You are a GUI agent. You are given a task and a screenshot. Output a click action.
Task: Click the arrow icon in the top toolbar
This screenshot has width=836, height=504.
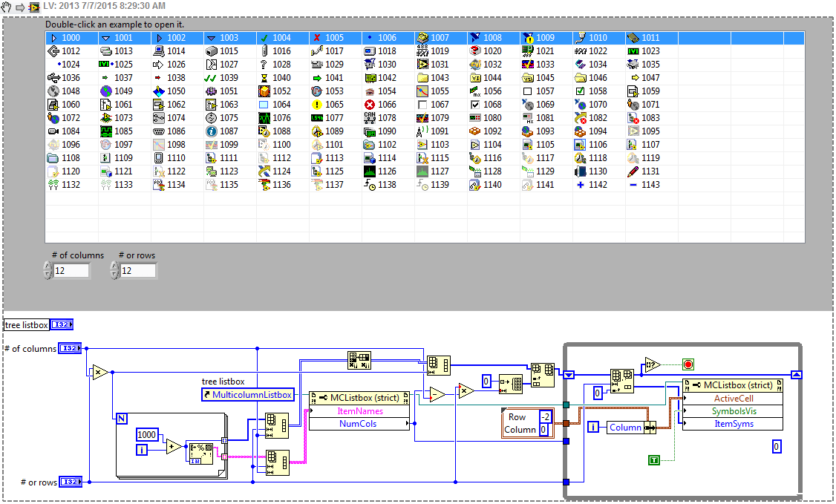(20, 7)
